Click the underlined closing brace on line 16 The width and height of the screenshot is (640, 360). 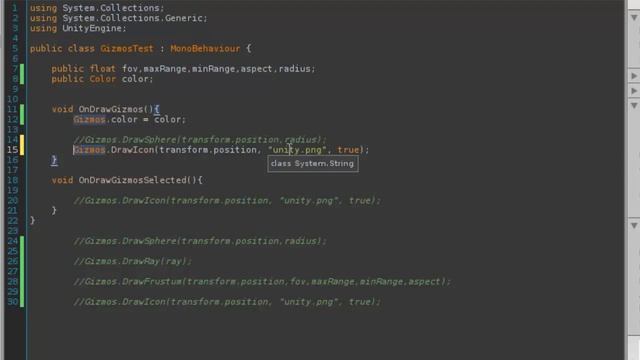[54, 160]
